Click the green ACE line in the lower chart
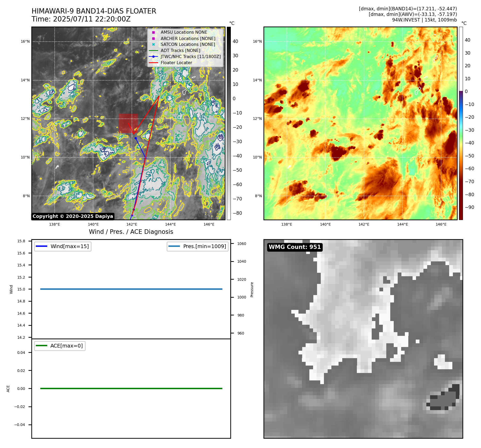The width and height of the screenshot is (481, 448). 131,388
